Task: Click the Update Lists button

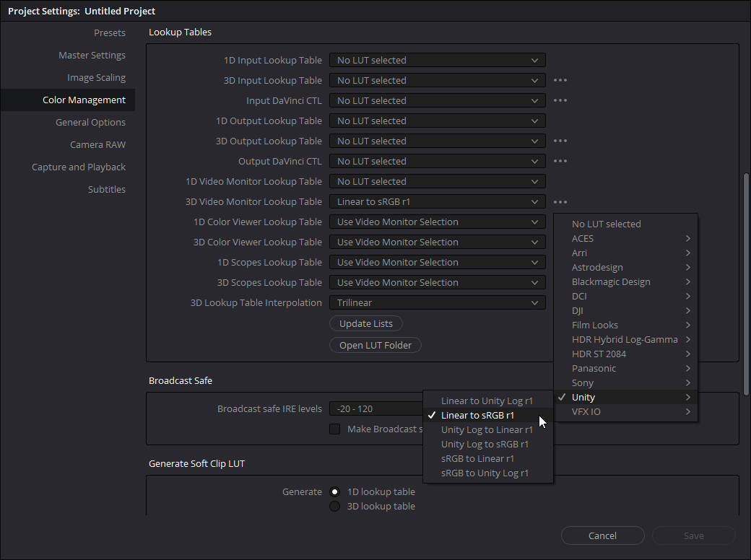Action: [365, 323]
